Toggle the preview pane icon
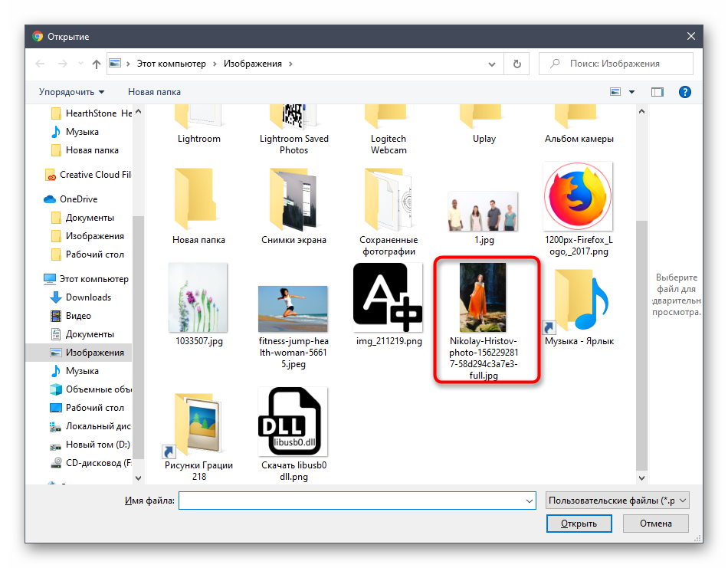The height and width of the screenshot is (568, 728). pyautogui.click(x=657, y=92)
